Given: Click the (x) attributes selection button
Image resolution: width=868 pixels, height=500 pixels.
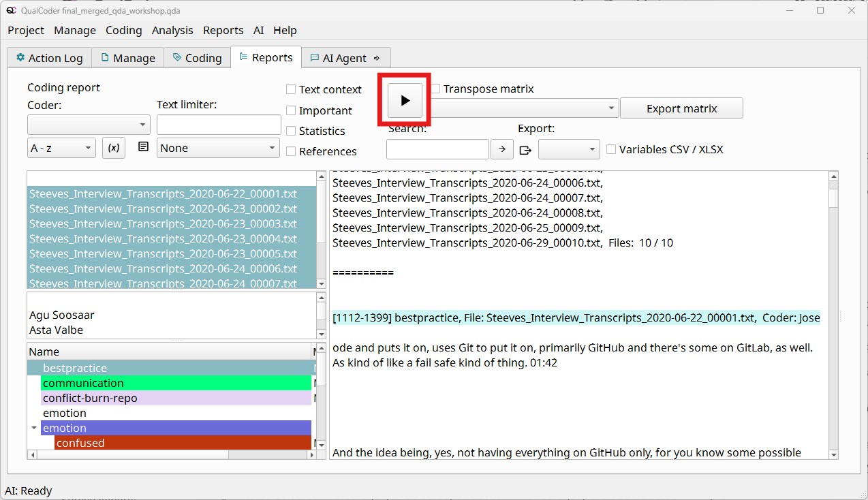Looking at the screenshot, I should [x=114, y=148].
